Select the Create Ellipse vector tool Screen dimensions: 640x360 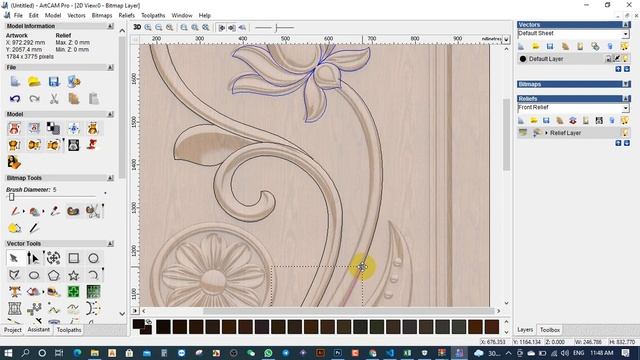tap(34, 275)
